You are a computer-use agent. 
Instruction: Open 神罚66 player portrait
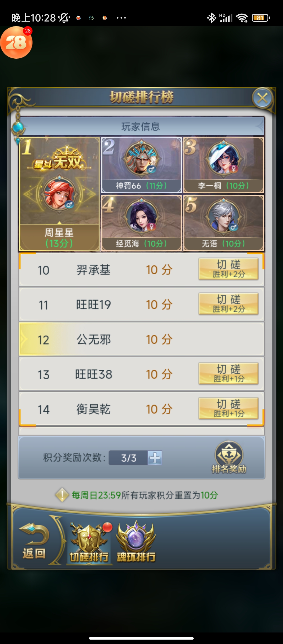141,158
